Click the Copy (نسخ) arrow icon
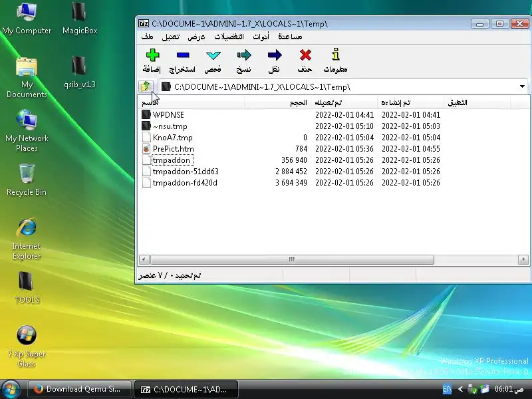 (244, 55)
